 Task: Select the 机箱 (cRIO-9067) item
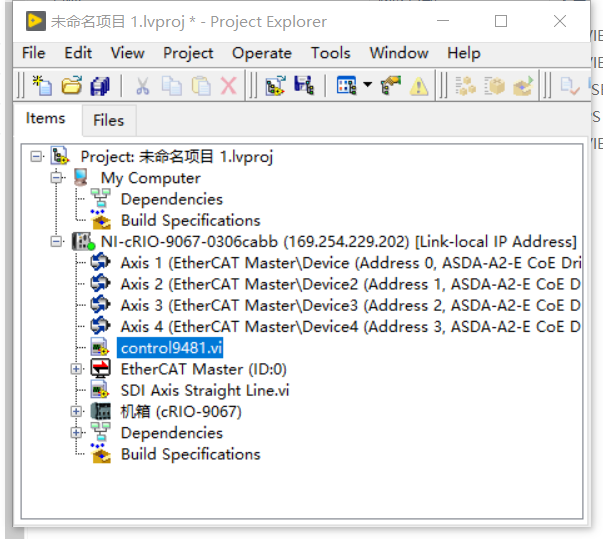click(x=181, y=411)
